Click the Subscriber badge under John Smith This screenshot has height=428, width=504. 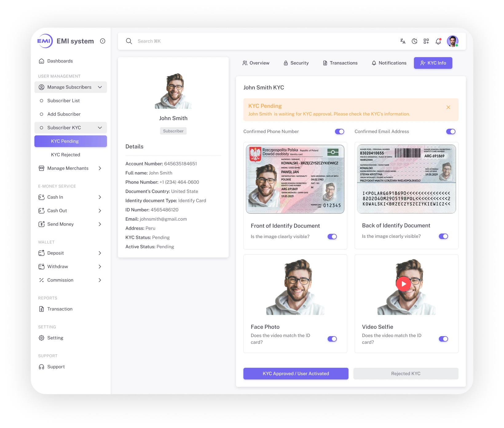[173, 131]
